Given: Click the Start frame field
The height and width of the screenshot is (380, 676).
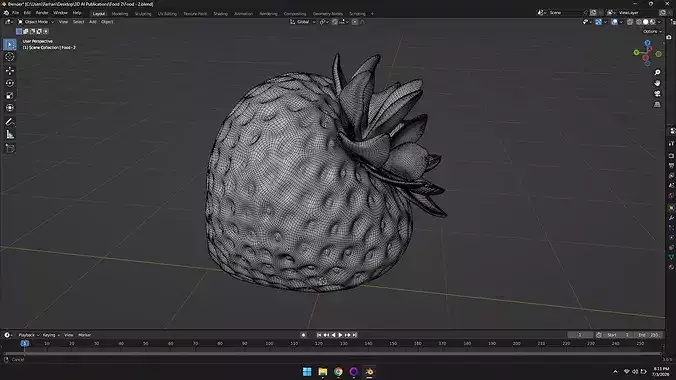Looking at the screenshot, I should (x=618, y=335).
